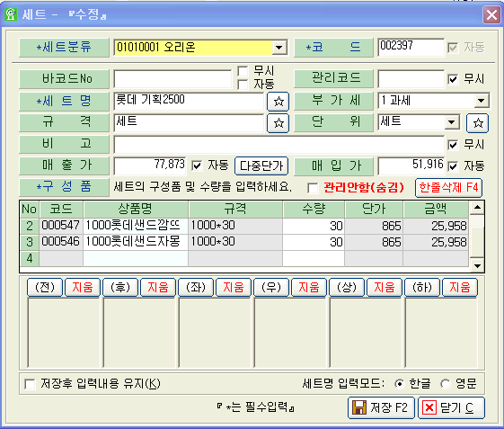
Task: Click the star button beside 규격 field
Action: tap(278, 122)
